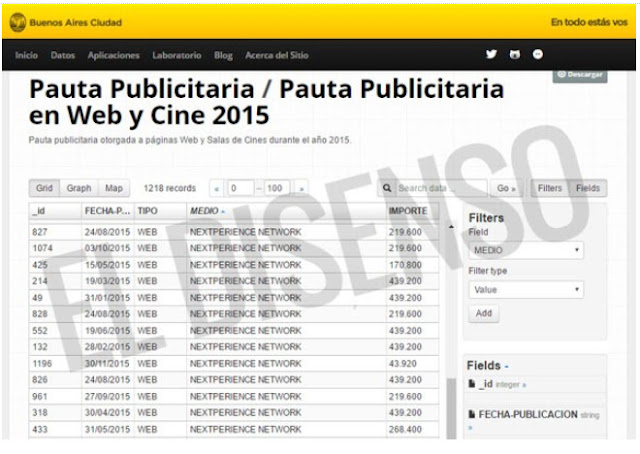
Task: Click the Pauta Publicitaria page heading
Action: (x=267, y=102)
